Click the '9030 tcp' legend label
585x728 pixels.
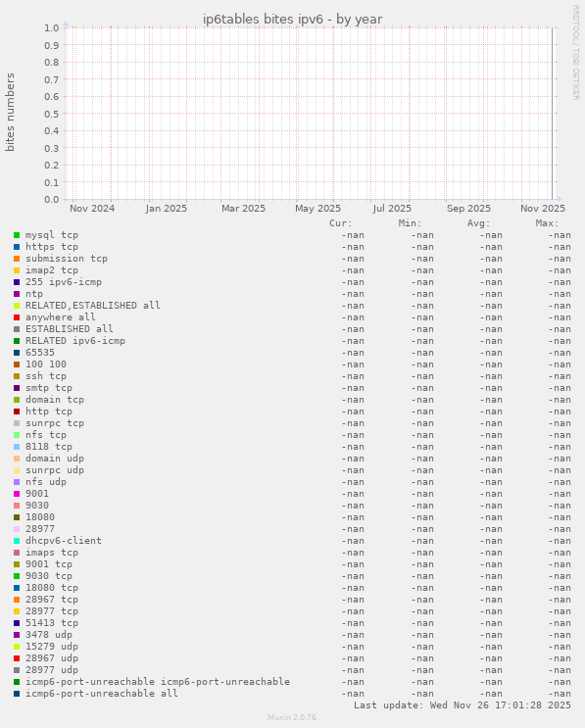coord(49,576)
